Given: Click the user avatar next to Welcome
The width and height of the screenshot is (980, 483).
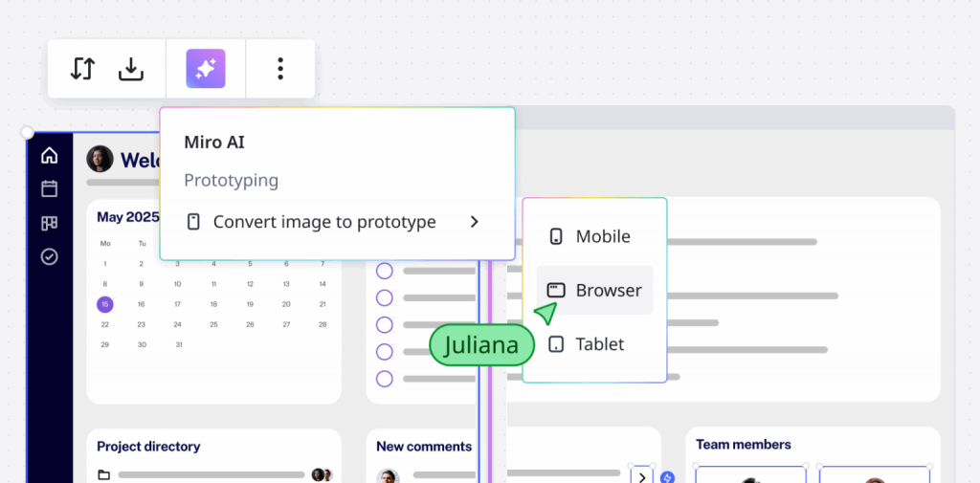Looking at the screenshot, I should point(100,159).
